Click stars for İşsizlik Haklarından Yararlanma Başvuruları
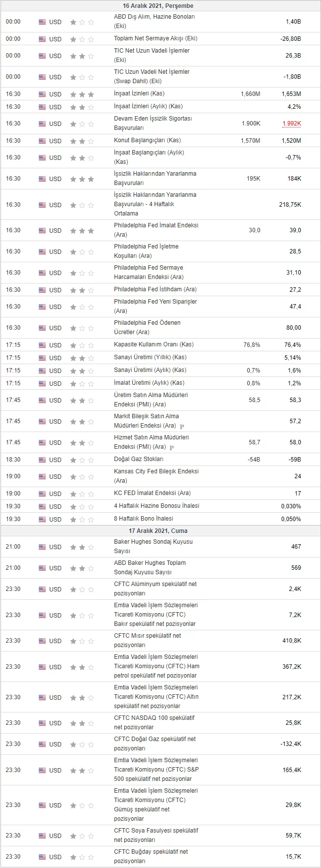This screenshot has width=321, height=868. 82,179
